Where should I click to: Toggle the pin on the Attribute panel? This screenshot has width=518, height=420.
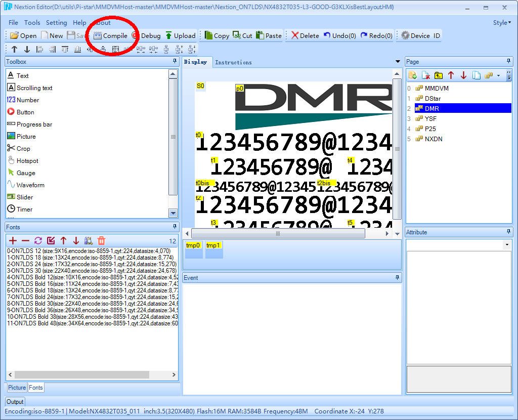click(508, 232)
